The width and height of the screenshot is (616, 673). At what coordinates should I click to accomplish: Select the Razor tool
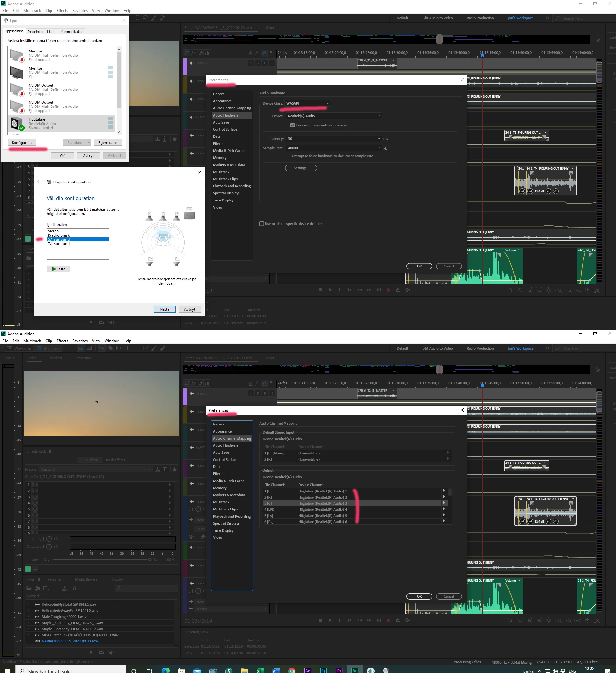pos(110,348)
